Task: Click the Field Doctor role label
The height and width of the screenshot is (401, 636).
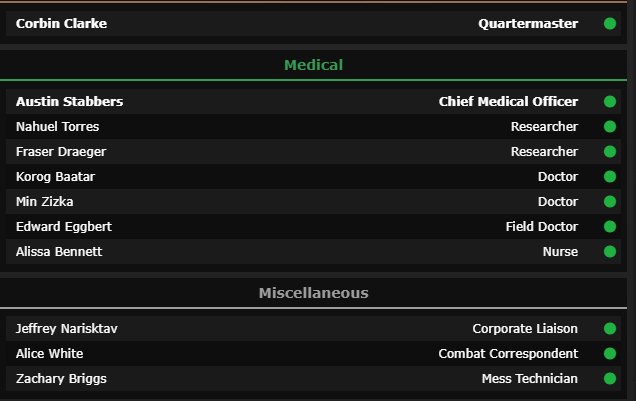Action: [x=541, y=227]
